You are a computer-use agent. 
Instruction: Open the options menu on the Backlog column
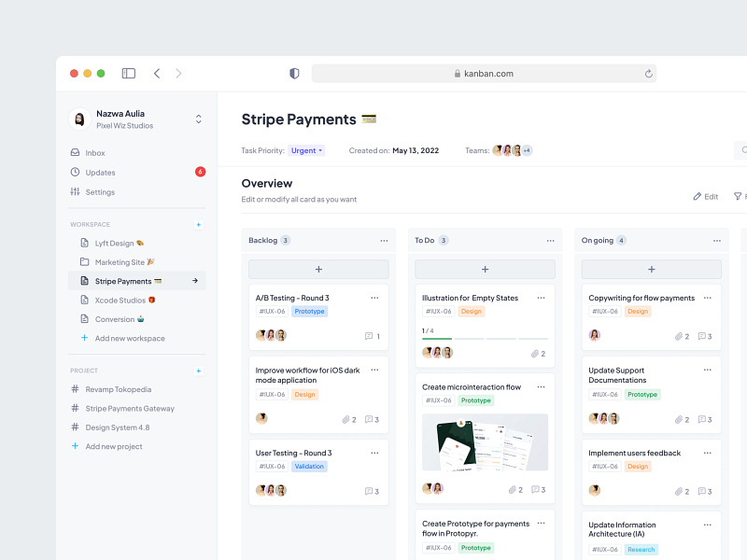pos(384,240)
